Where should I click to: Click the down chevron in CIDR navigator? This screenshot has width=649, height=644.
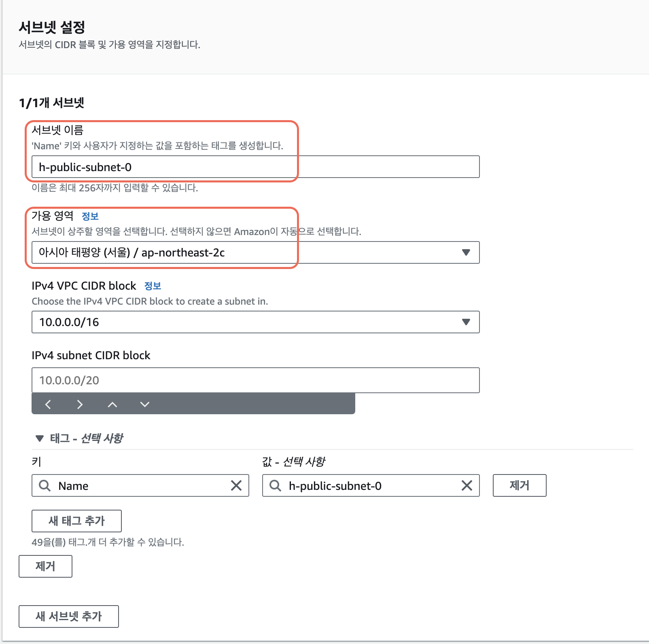click(x=145, y=404)
